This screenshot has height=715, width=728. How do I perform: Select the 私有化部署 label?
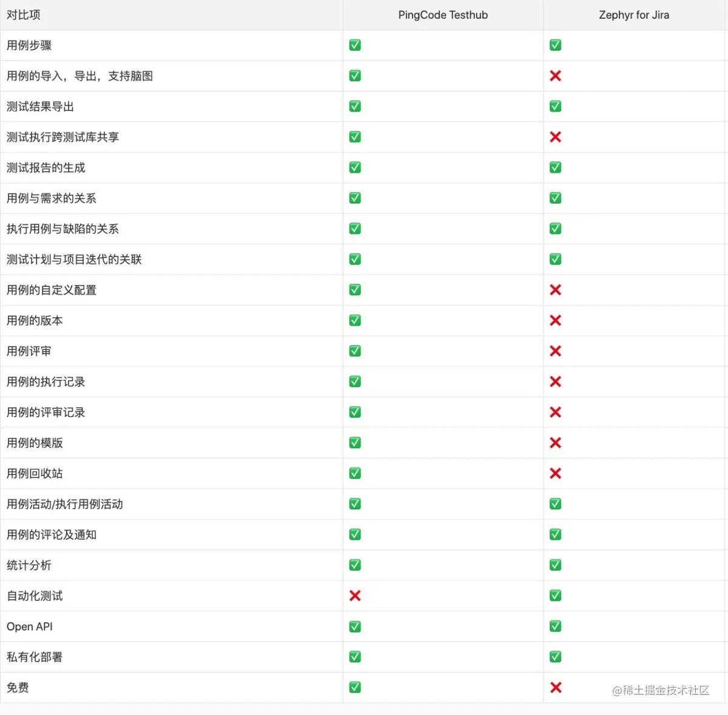click(35, 657)
